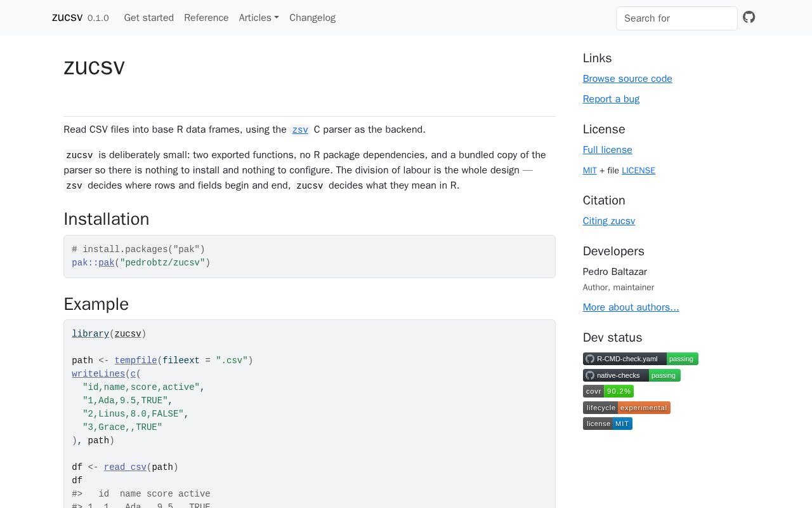Click the R-CMD-check.yaml passing badge

pos(641,359)
